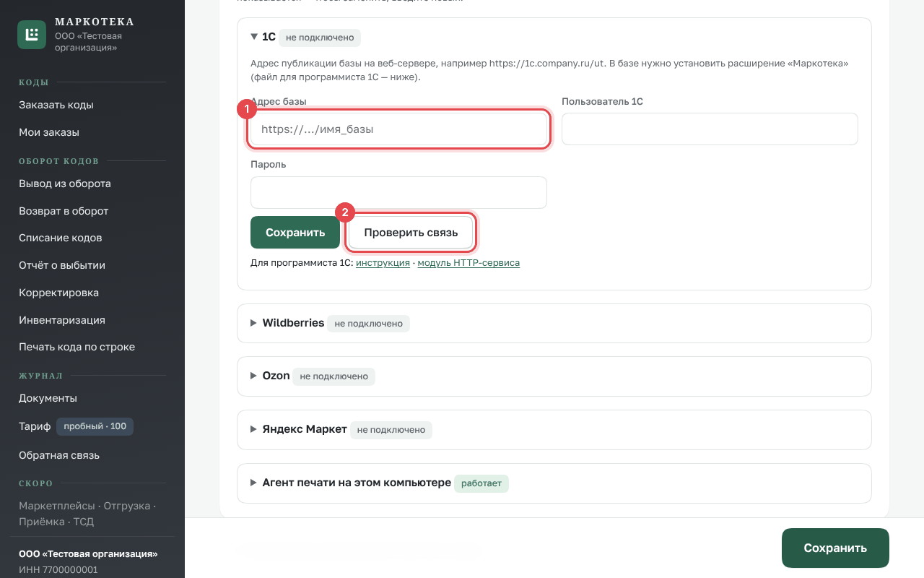Click the Маркотека logo icon
The width and height of the screenshot is (924, 578).
click(x=32, y=35)
